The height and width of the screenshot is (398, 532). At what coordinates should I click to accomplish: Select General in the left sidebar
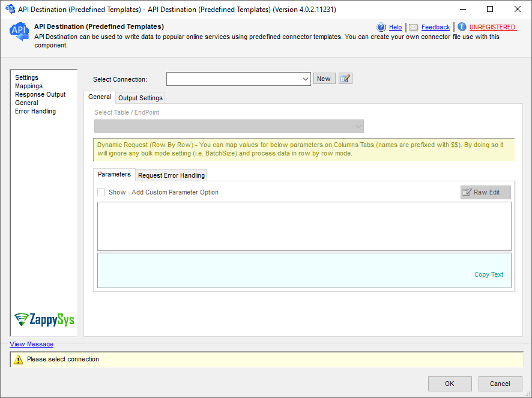point(26,103)
